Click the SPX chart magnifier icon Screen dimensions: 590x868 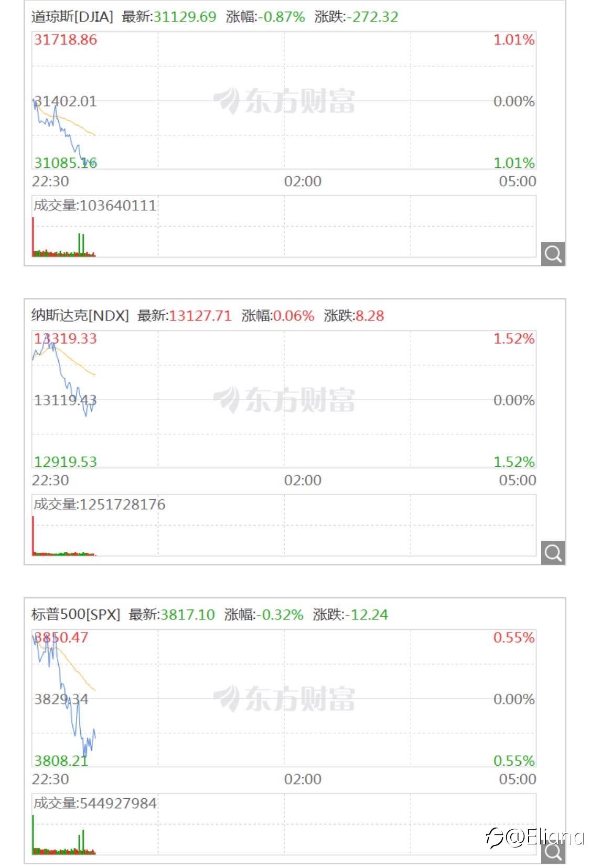click(x=553, y=852)
